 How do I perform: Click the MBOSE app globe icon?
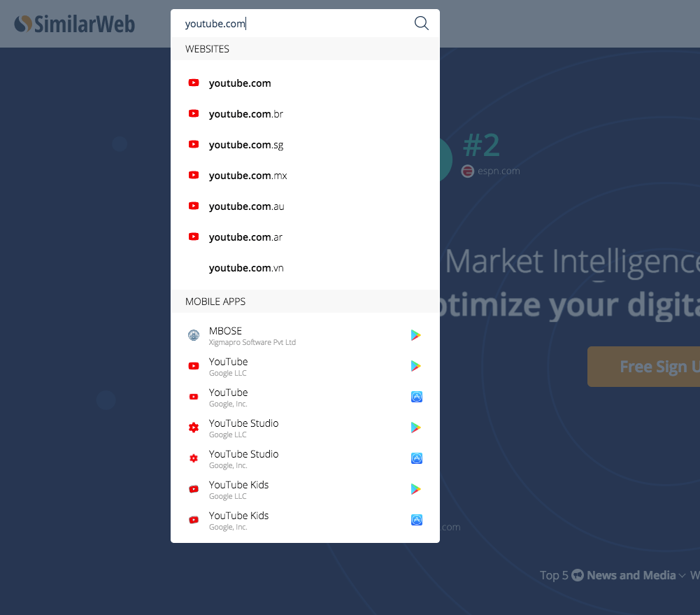193,334
